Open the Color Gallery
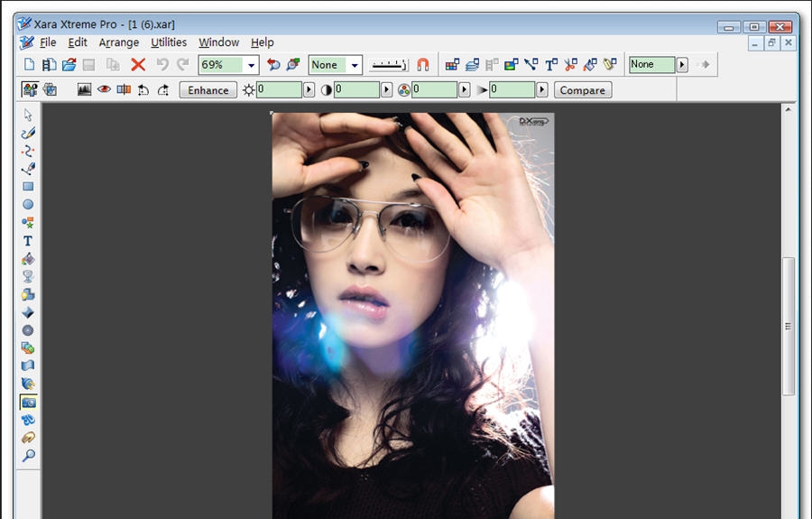Viewport: 812px width, 519px height. (452, 64)
